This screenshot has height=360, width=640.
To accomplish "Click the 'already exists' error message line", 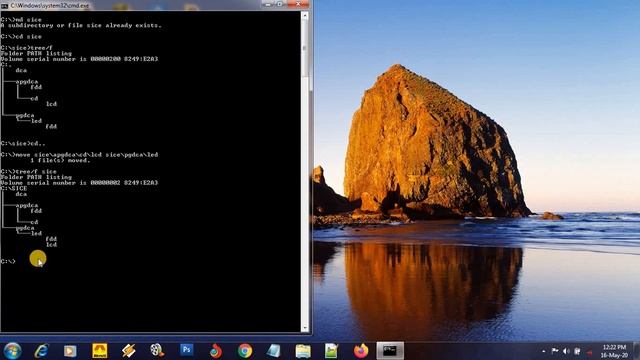I will point(81,25).
